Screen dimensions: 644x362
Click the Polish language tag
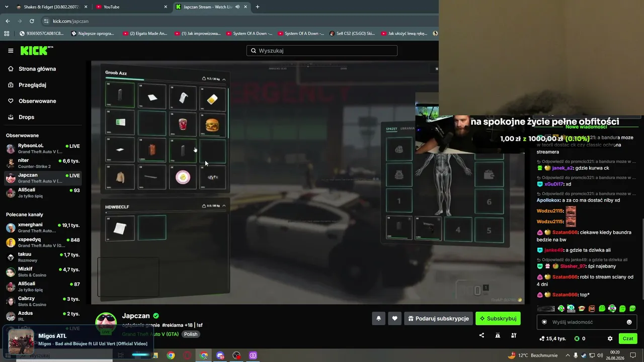click(x=191, y=334)
